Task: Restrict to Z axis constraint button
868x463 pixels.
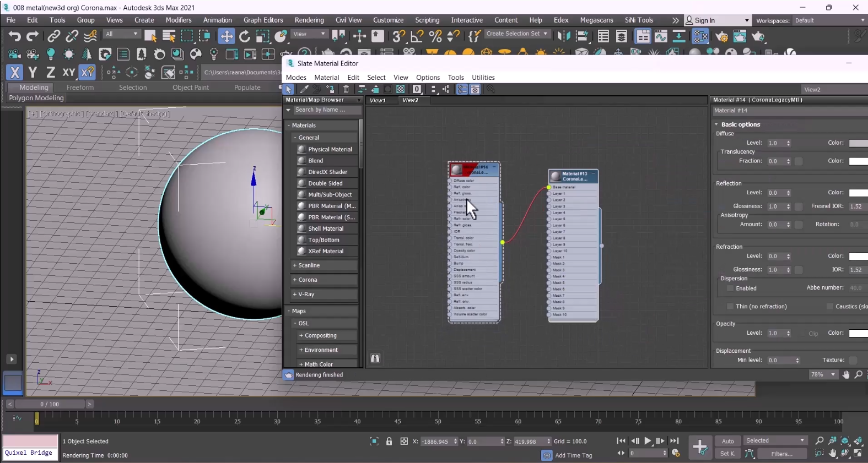Action: pyautogui.click(x=50, y=72)
